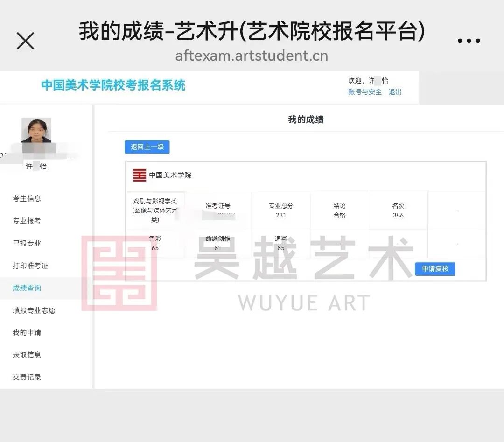Open the WeChat more options menu

click(469, 40)
